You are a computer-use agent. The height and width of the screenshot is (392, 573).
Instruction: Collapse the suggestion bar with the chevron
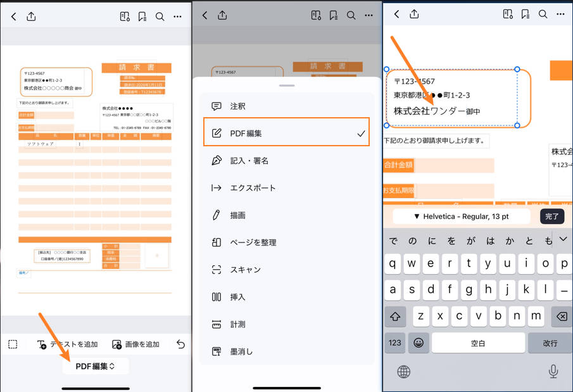(x=563, y=239)
